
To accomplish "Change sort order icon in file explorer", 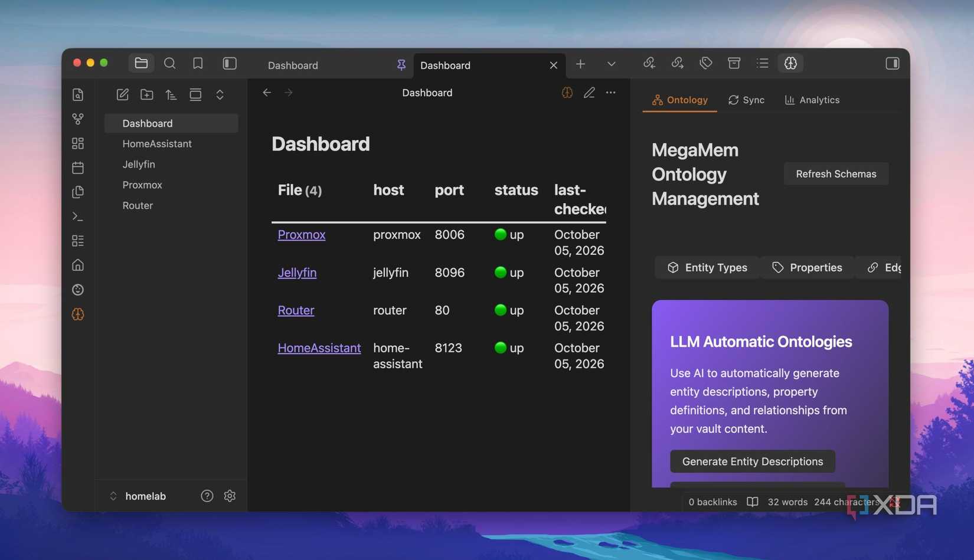I will (171, 94).
